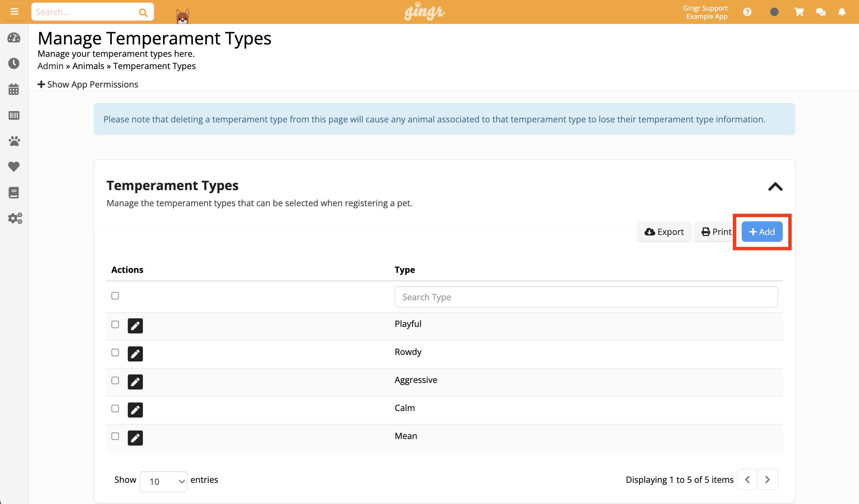859x504 pixels.
Task: Open the notifications bell icon
Action: [x=842, y=12]
